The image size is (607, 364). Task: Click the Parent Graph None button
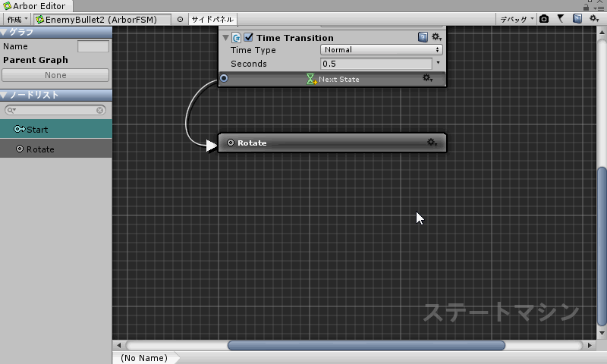click(x=55, y=75)
